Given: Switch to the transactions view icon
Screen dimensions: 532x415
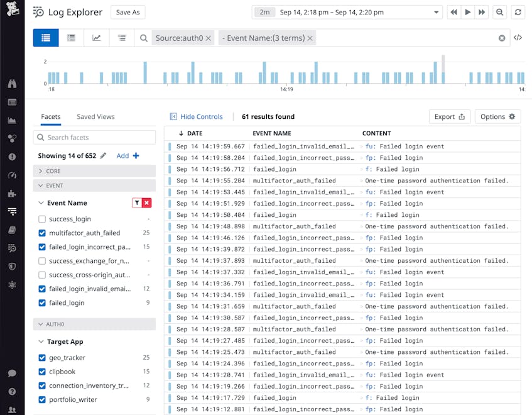Looking at the screenshot, I should pyautogui.click(x=122, y=38).
